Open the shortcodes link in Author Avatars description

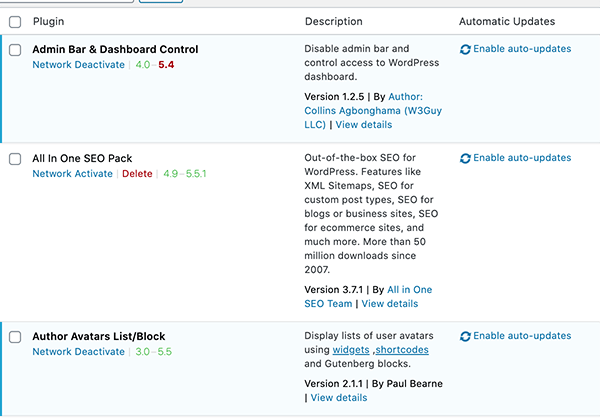[402, 350]
